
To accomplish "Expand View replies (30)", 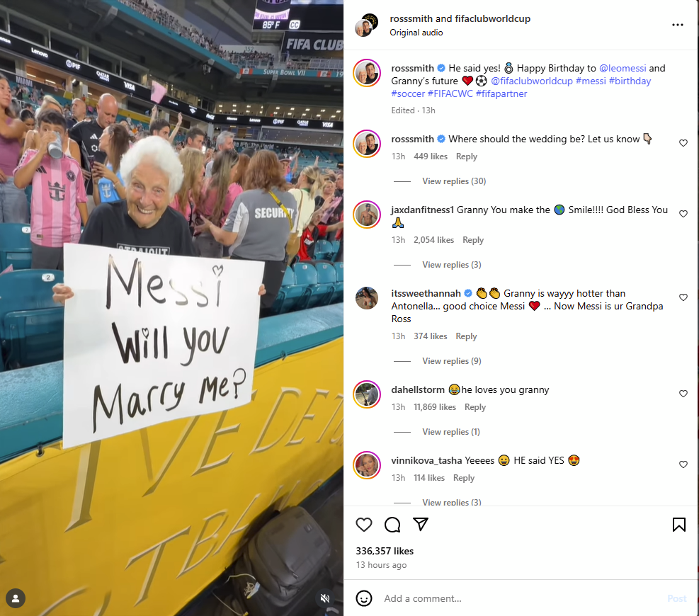I will [454, 181].
